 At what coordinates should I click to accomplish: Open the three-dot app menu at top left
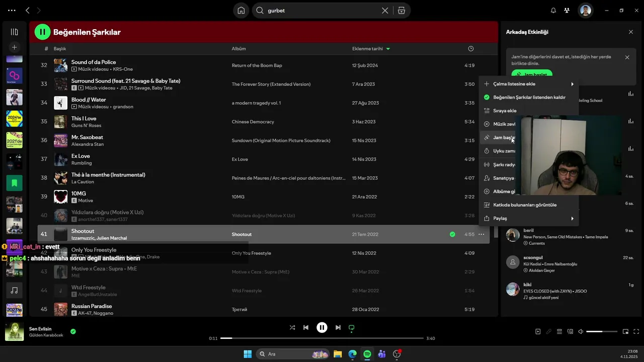[12, 11]
